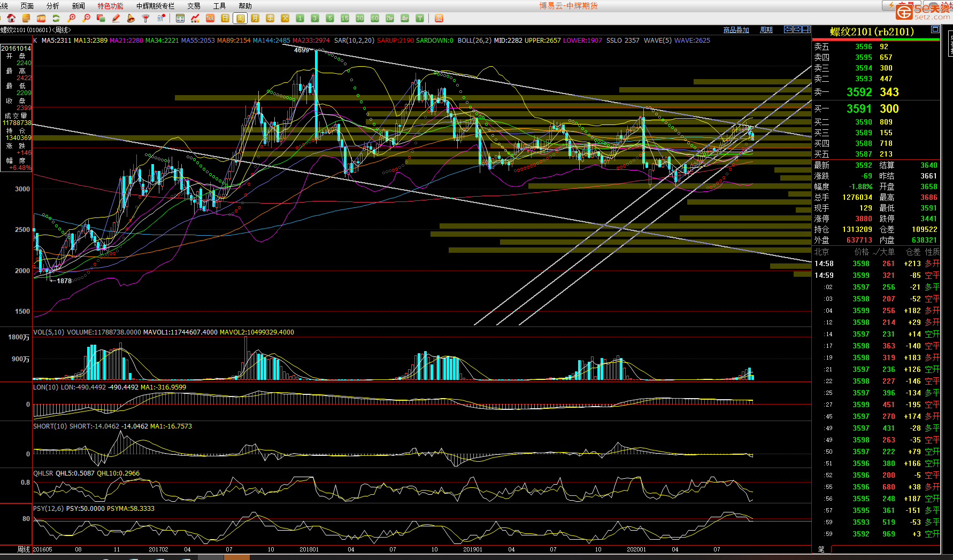This screenshot has height=560, width=953.
Task: Click the orange '画' drawing-tools icon
Action: (x=439, y=18)
